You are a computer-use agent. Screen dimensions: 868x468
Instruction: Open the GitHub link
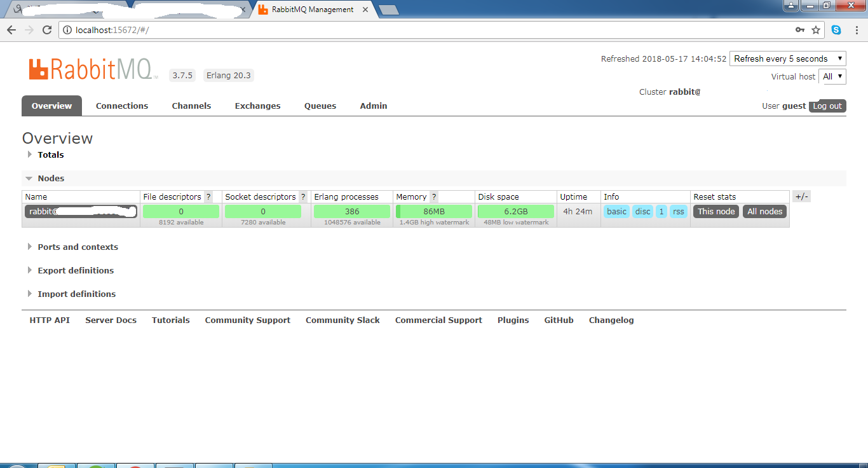coord(559,320)
